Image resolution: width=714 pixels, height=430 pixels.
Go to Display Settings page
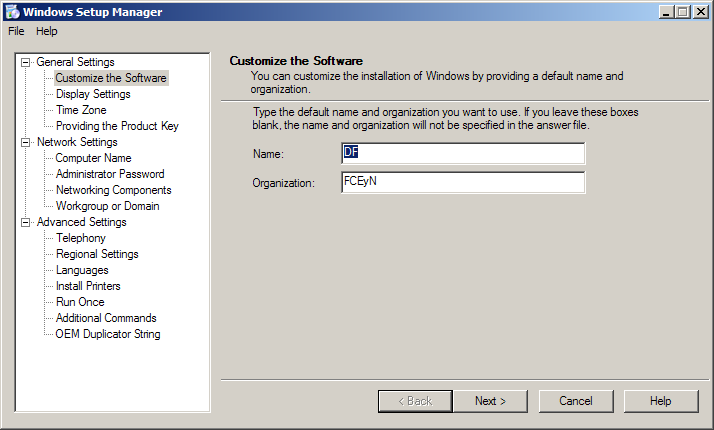tap(93, 94)
